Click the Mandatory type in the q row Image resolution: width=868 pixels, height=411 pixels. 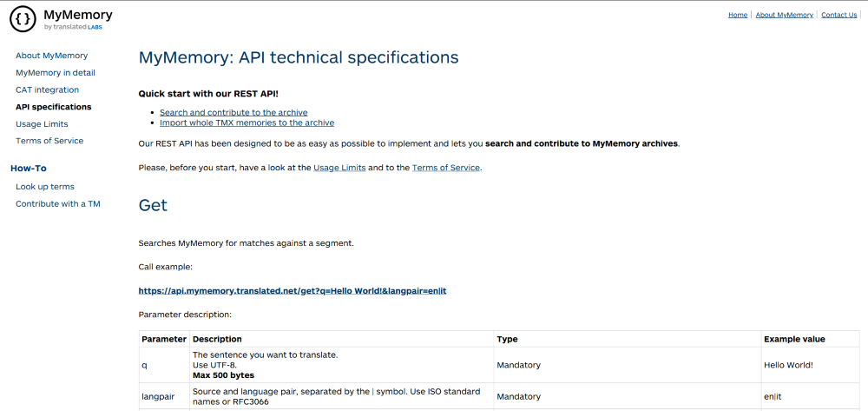(x=519, y=366)
